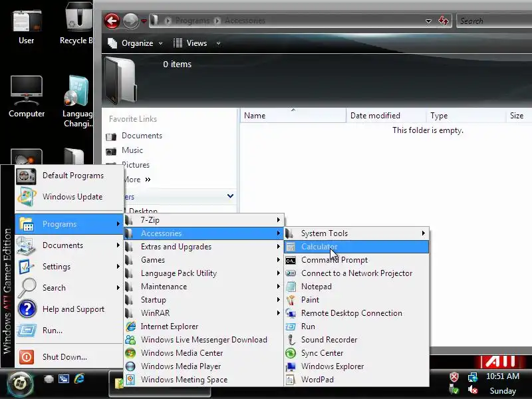Viewport: 532px width, 399px height.
Task: Click the Windows Live Messenger people icon
Action: 130,340
